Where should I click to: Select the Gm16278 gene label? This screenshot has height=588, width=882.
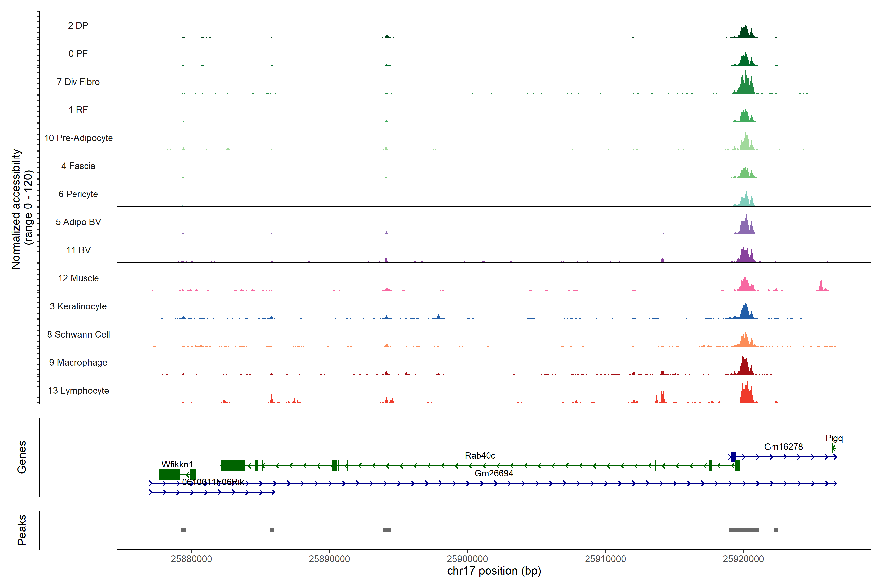[783, 447]
